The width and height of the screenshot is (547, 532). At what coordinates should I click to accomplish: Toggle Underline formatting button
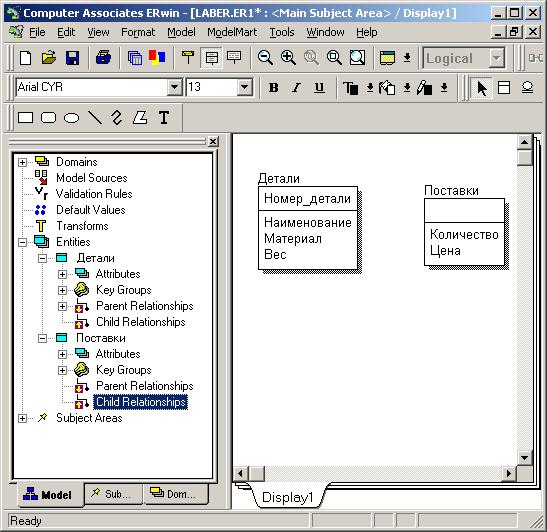[x=319, y=88]
